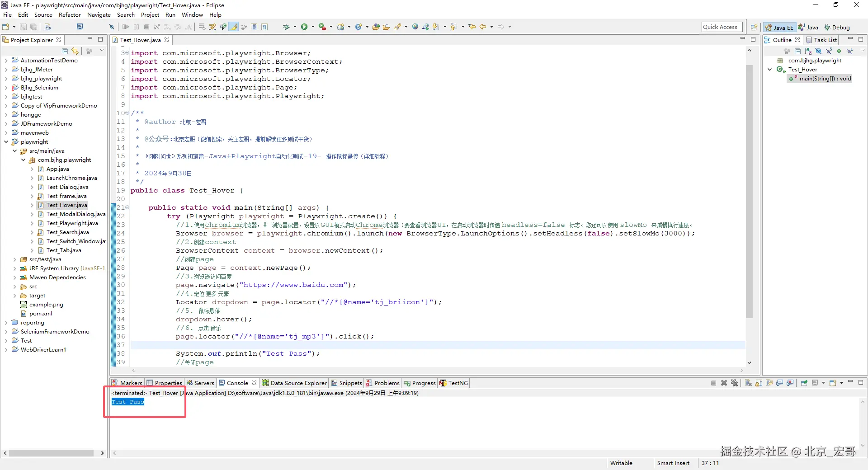Click Collapse All icon in Outline panel
The width and height of the screenshot is (868, 470).
pyautogui.click(x=797, y=51)
